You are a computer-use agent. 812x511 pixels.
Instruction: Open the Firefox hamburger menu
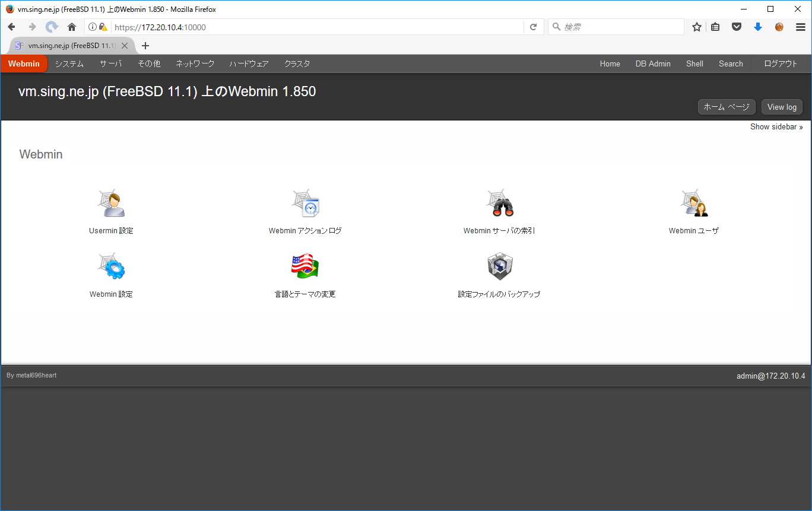[801, 27]
